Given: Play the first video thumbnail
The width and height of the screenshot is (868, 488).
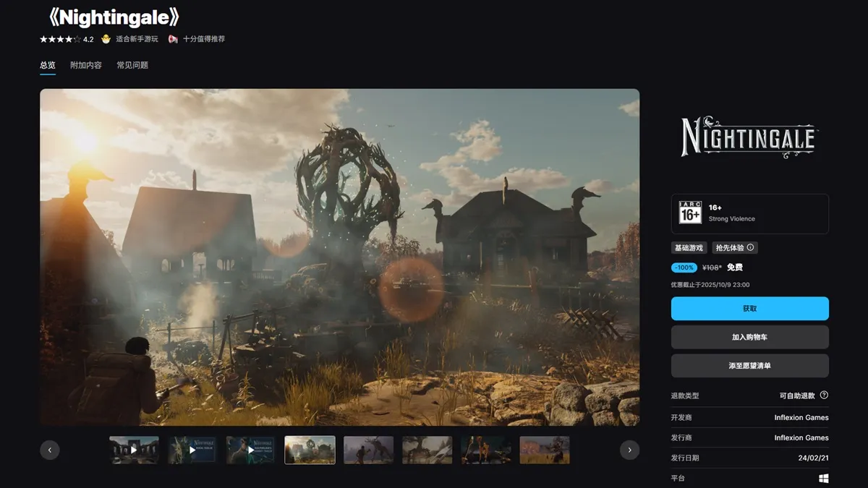Looking at the screenshot, I should pos(134,450).
